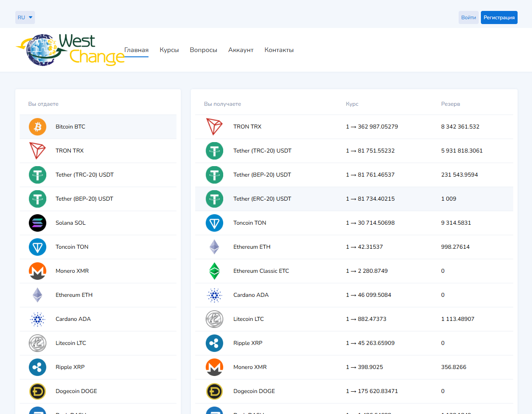Go to the Курсы page
Image resolution: width=532 pixels, height=414 pixels.
pyautogui.click(x=169, y=50)
